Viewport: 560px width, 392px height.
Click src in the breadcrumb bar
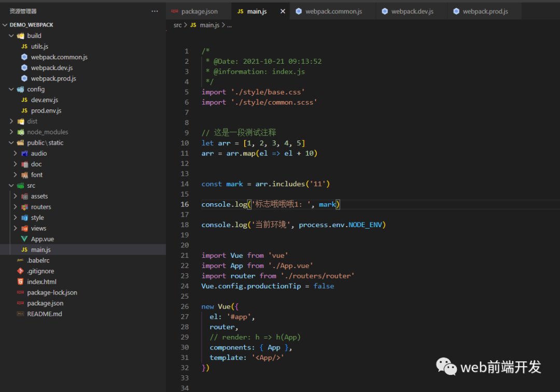click(x=177, y=24)
